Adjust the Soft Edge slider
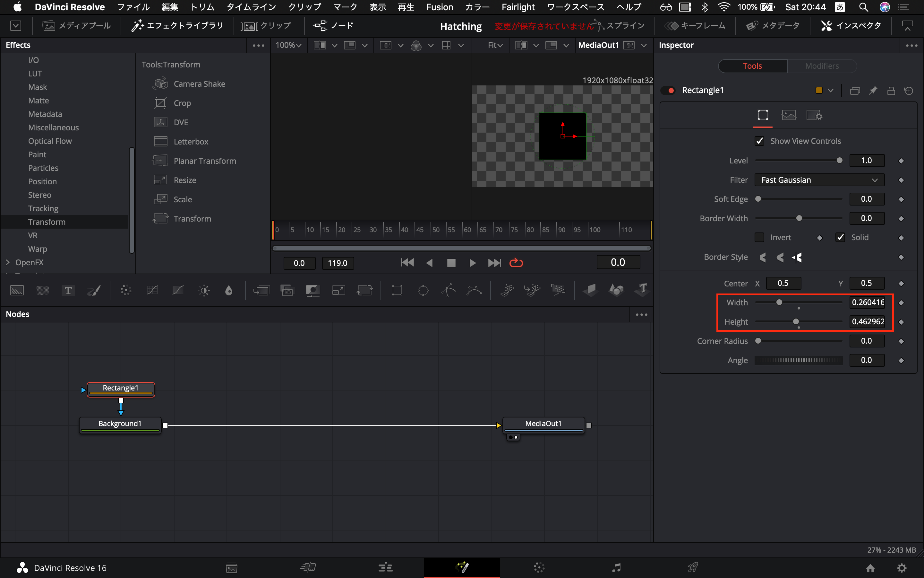924x578 pixels. click(x=799, y=199)
